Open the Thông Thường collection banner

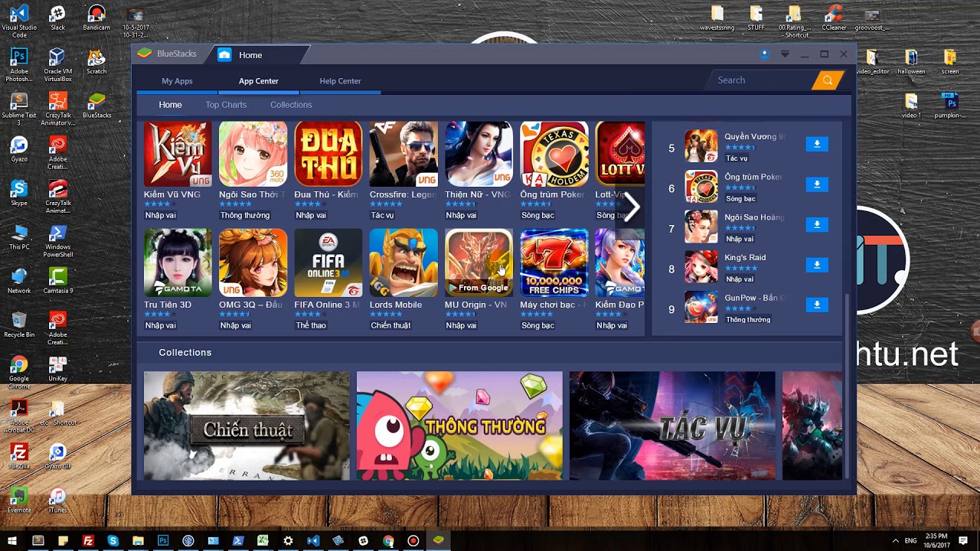point(459,425)
